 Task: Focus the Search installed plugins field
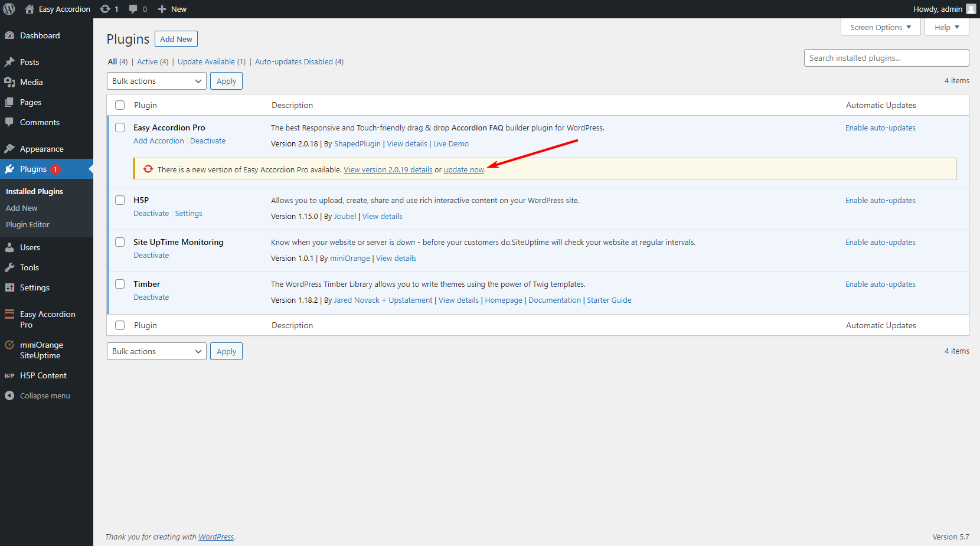coord(886,58)
